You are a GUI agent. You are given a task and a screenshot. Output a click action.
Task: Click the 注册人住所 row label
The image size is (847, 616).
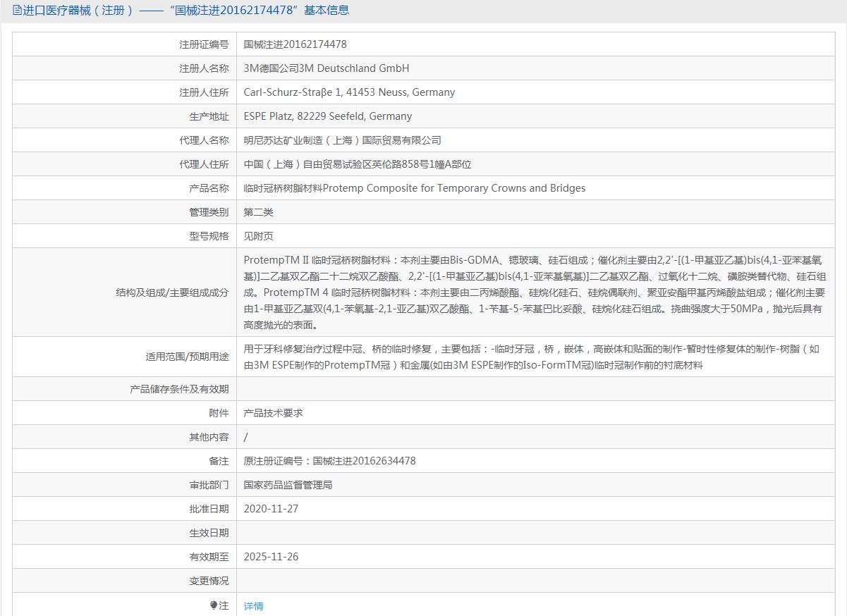click(205, 92)
